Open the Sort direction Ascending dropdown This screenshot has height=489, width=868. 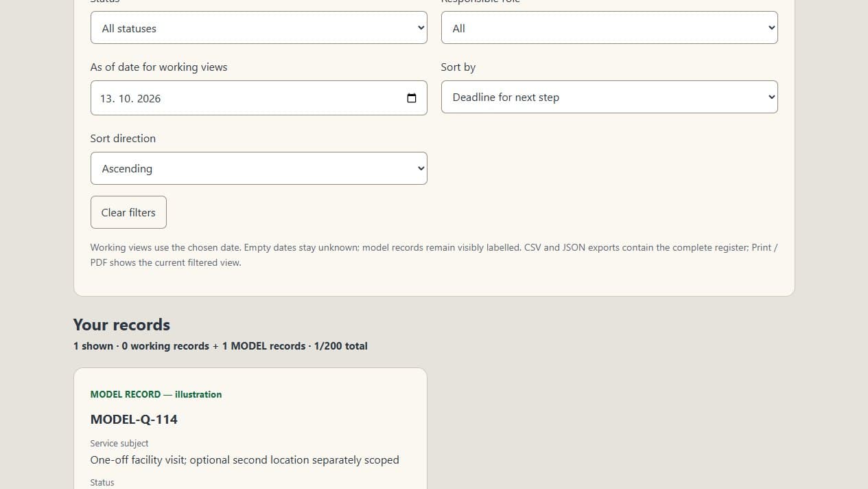coord(259,168)
